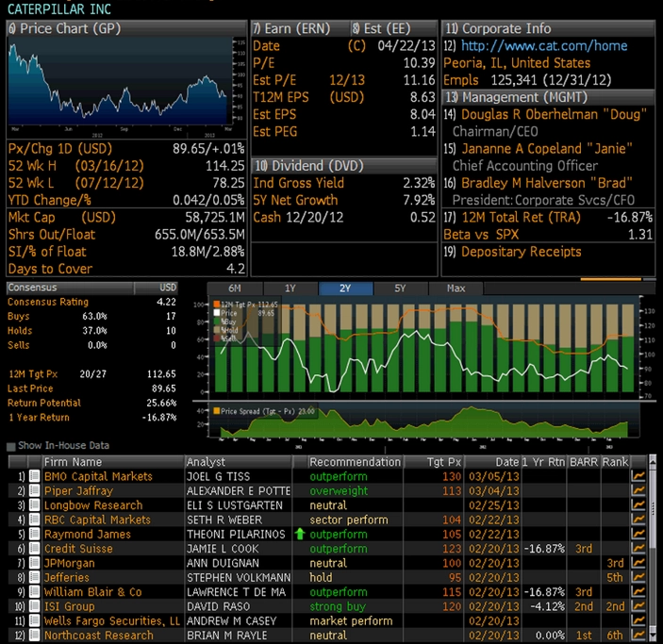Open chart icon for RBC Capital Markets row
Screen dimensions: 663x644
coord(638,520)
